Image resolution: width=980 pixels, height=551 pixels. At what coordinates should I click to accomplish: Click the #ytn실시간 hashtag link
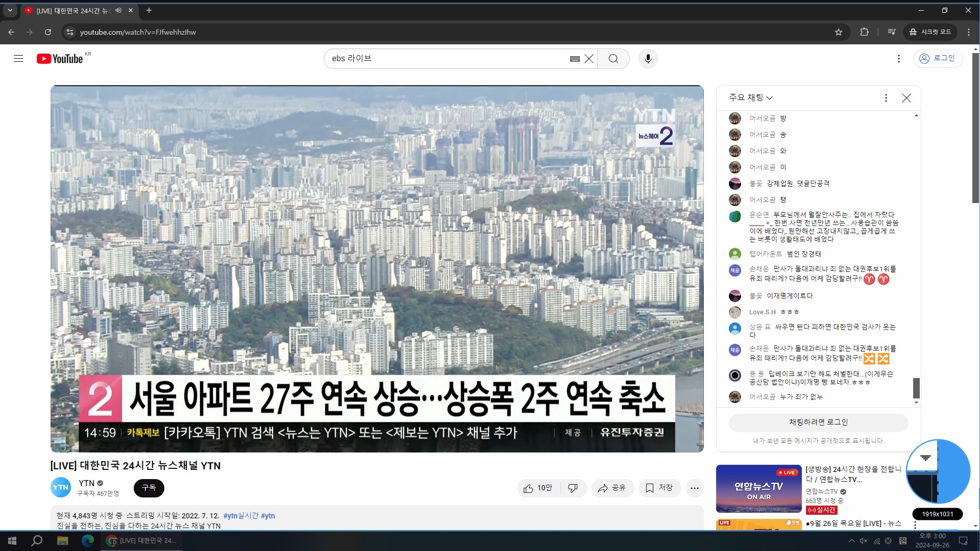pyautogui.click(x=241, y=516)
